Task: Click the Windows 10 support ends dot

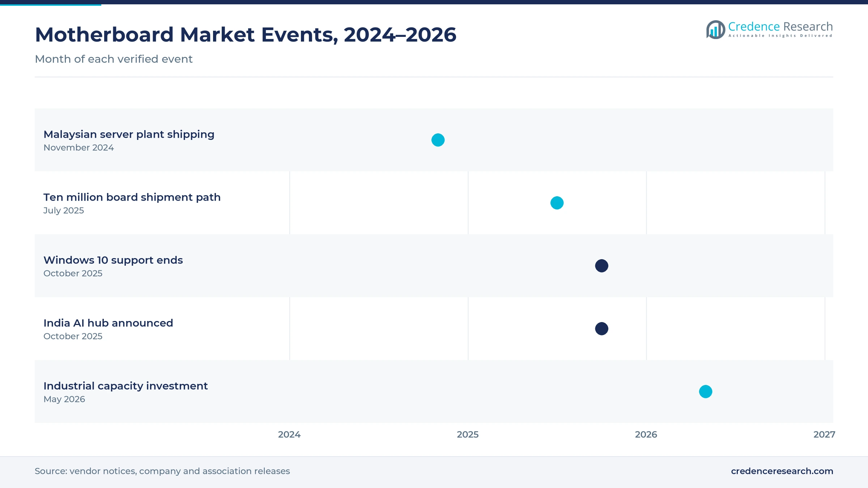Action: pyautogui.click(x=602, y=266)
